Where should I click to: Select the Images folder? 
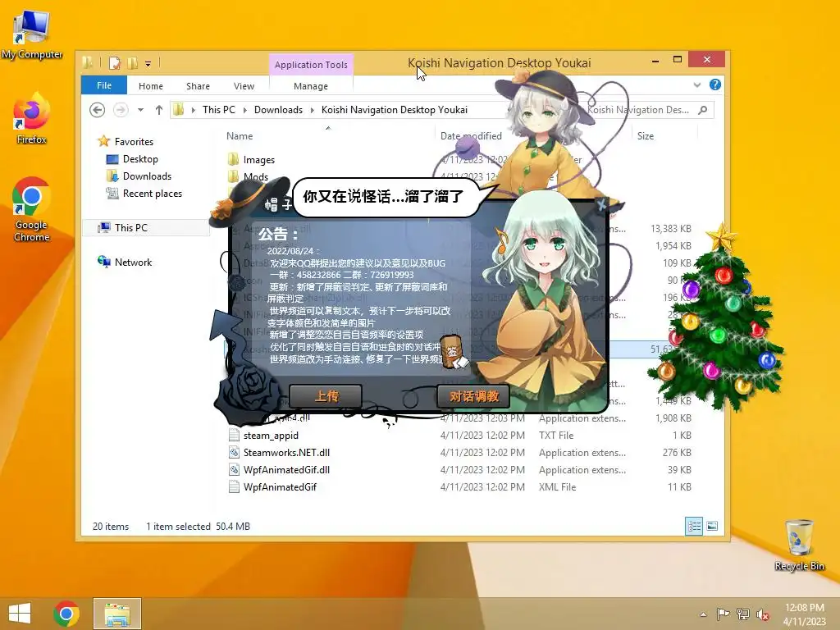pyautogui.click(x=258, y=160)
